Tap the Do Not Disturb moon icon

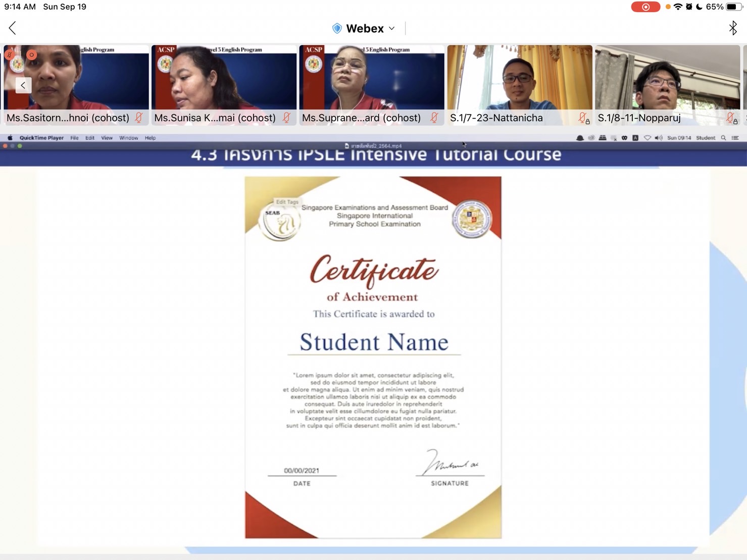(700, 7)
